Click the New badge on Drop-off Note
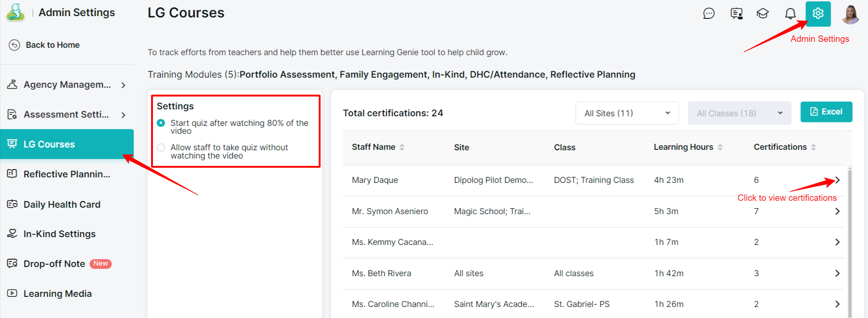The image size is (868, 318). click(x=101, y=263)
